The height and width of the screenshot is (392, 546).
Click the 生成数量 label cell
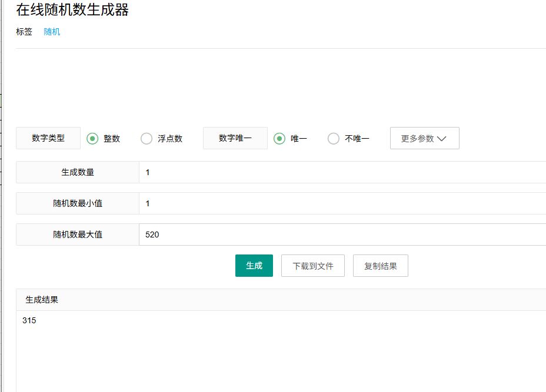77,172
